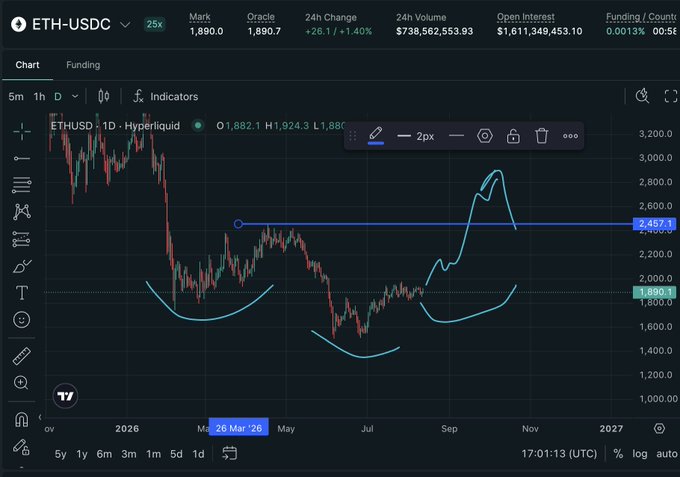Open the emoji icons tool

point(22,320)
